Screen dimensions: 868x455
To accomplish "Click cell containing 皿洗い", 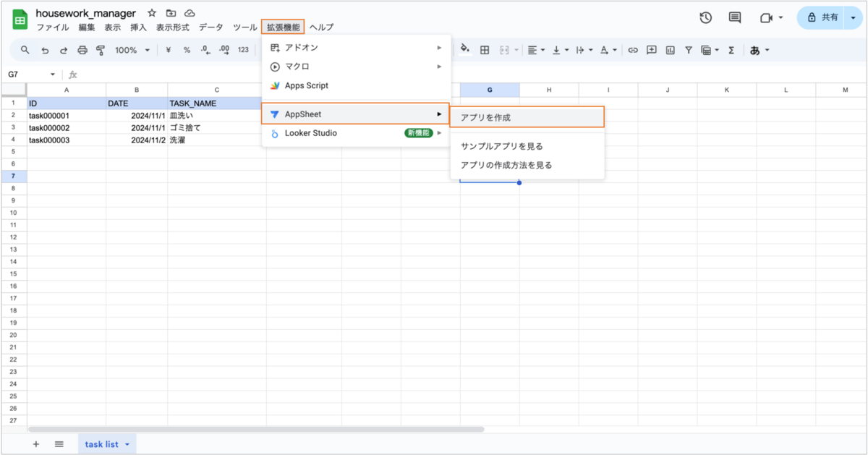I will pos(217,115).
